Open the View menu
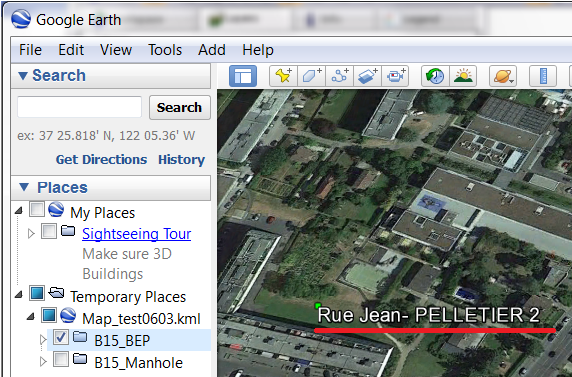 pyautogui.click(x=116, y=50)
